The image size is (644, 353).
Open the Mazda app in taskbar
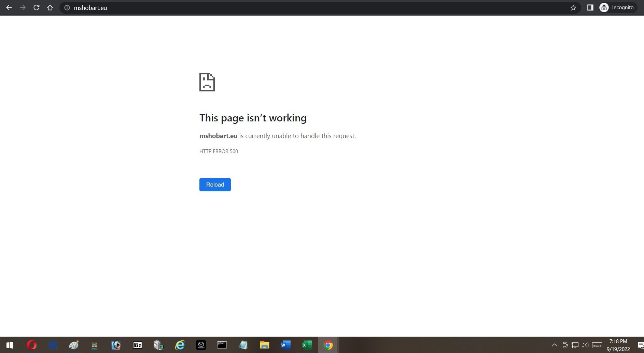(201, 345)
